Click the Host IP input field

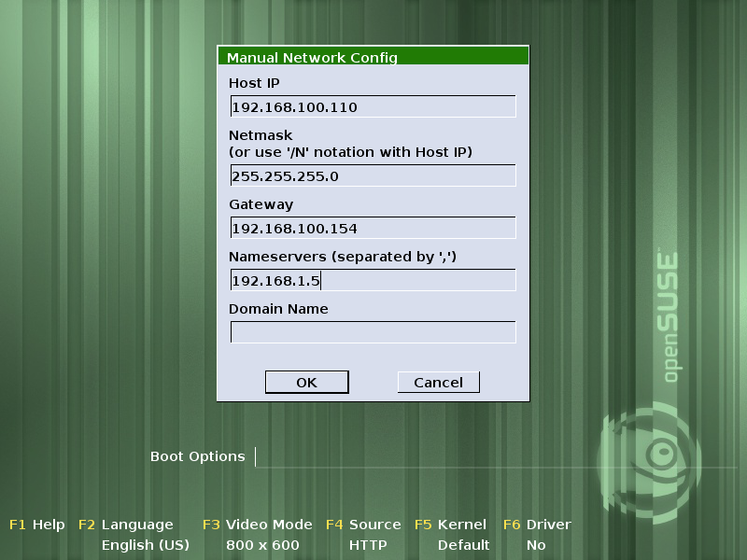pyautogui.click(x=373, y=106)
